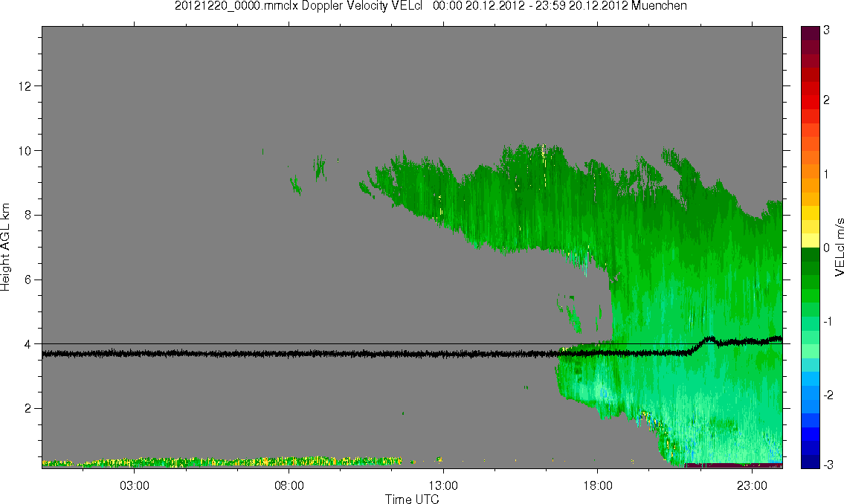Click height label '10' on y-axis

pos(25,151)
